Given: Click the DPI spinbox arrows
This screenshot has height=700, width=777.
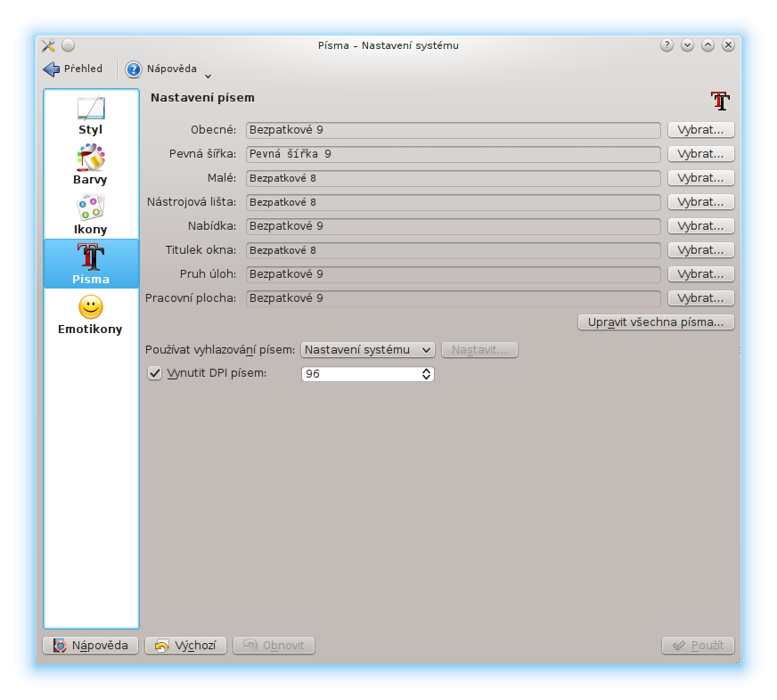Looking at the screenshot, I should (427, 374).
